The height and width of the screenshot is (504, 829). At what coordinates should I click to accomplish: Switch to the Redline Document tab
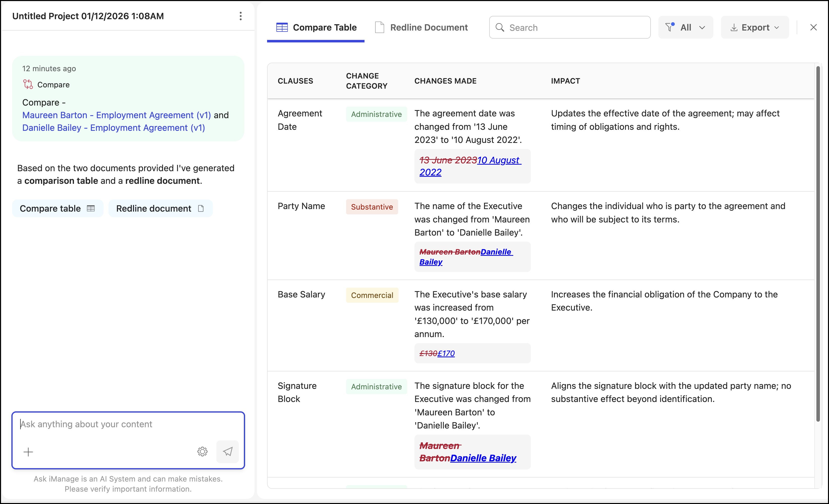pyautogui.click(x=422, y=27)
